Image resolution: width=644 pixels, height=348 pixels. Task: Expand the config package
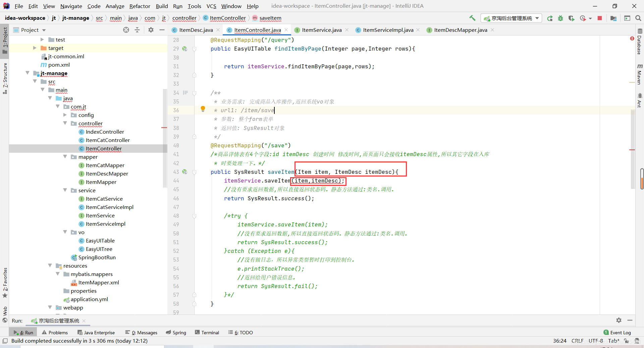click(65, 115)
